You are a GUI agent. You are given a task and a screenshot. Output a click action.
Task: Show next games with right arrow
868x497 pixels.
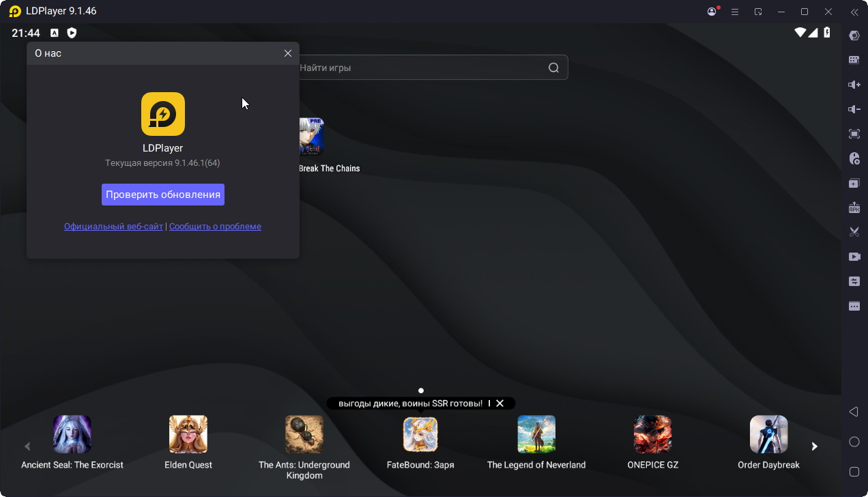tap(814, 446)
